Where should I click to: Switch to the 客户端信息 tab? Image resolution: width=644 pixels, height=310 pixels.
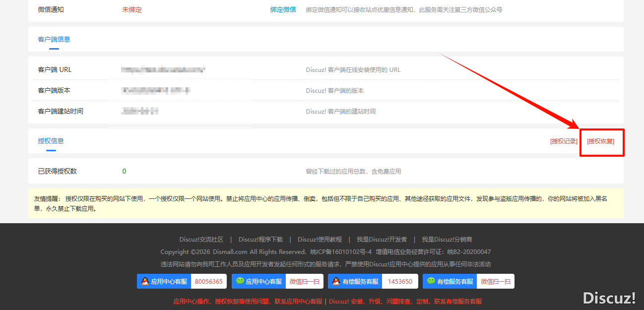[54, 39]
